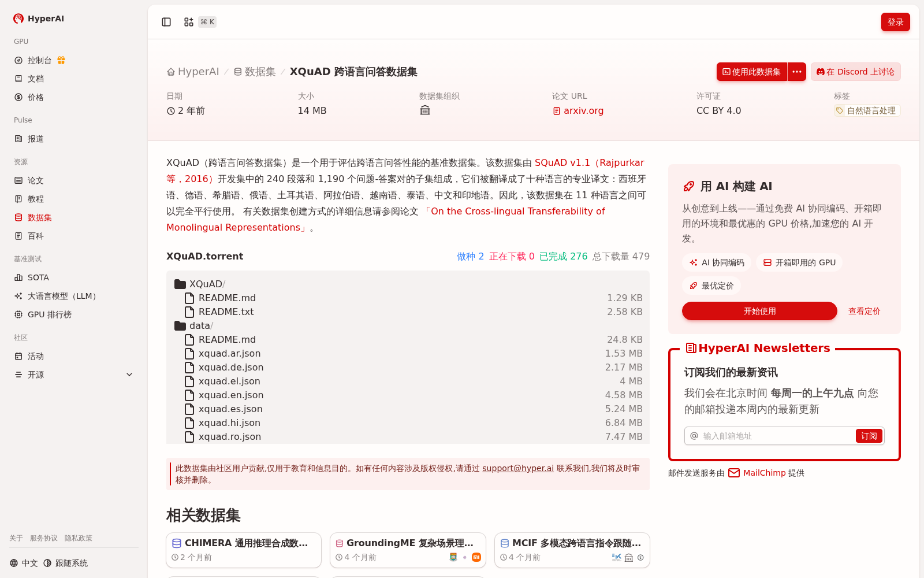924x578 pixels.
Task: Open the three-dots more options menu
Action: 797,72
